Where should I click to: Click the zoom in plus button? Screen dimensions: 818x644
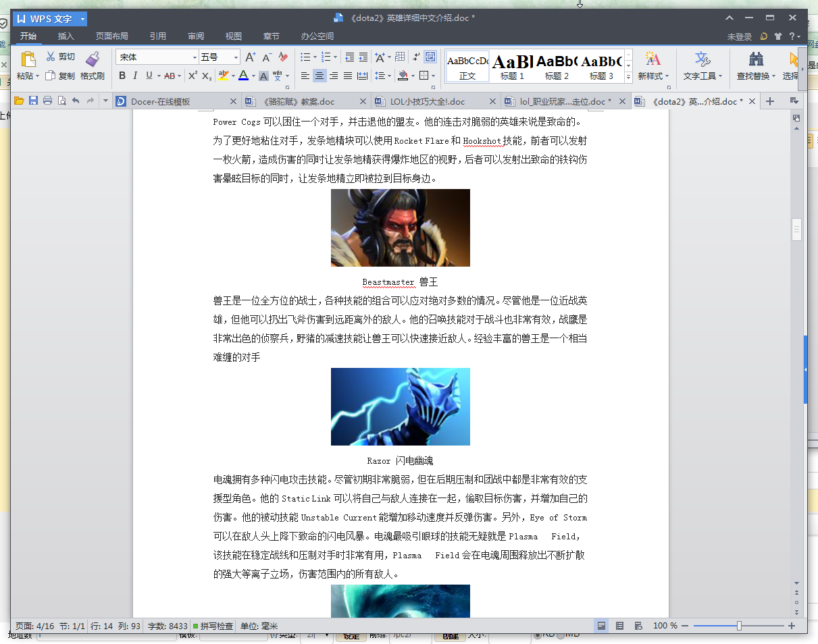click(x=792, y=626)
